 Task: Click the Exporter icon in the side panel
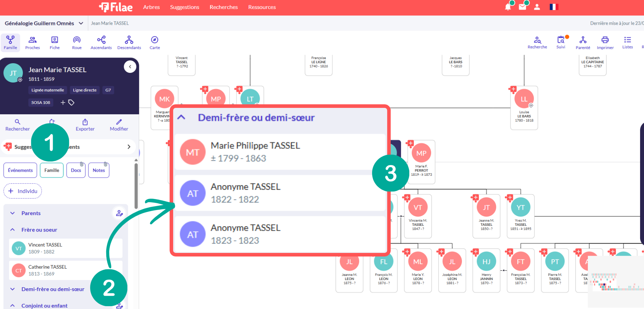click(x=85, y=125)
